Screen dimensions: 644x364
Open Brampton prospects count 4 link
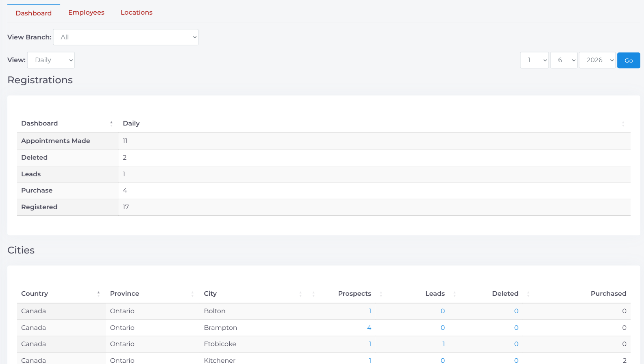pos(369,328)
